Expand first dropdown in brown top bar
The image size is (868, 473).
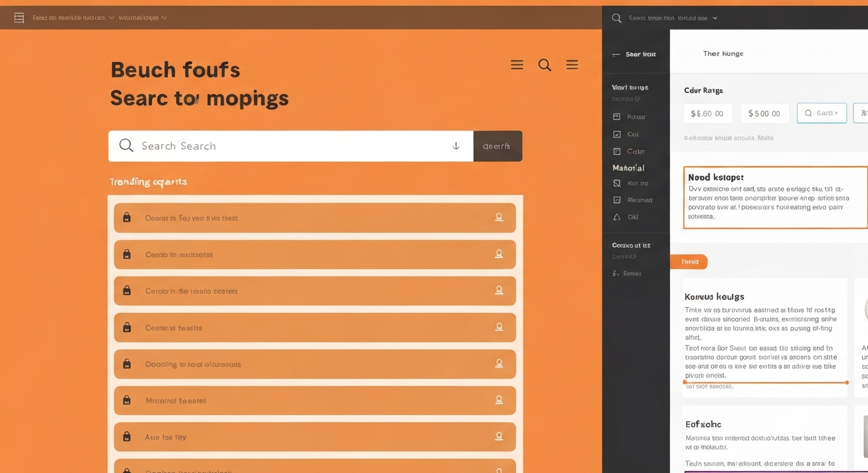tap(112, 18)
